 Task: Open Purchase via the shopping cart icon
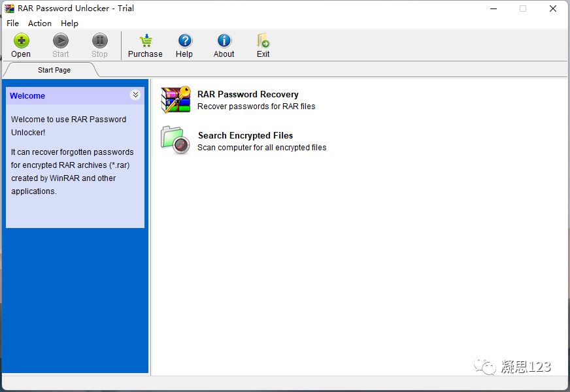(145, 41)
